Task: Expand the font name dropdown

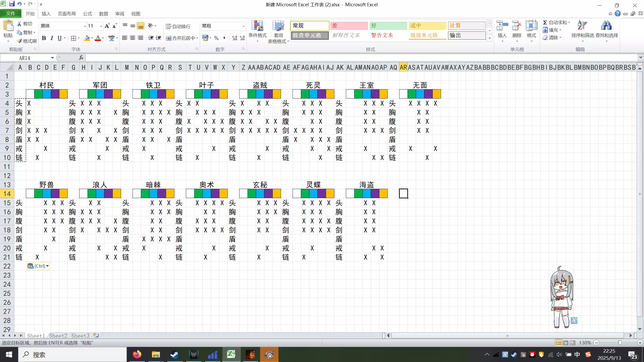Action: [x=85, y=26]
